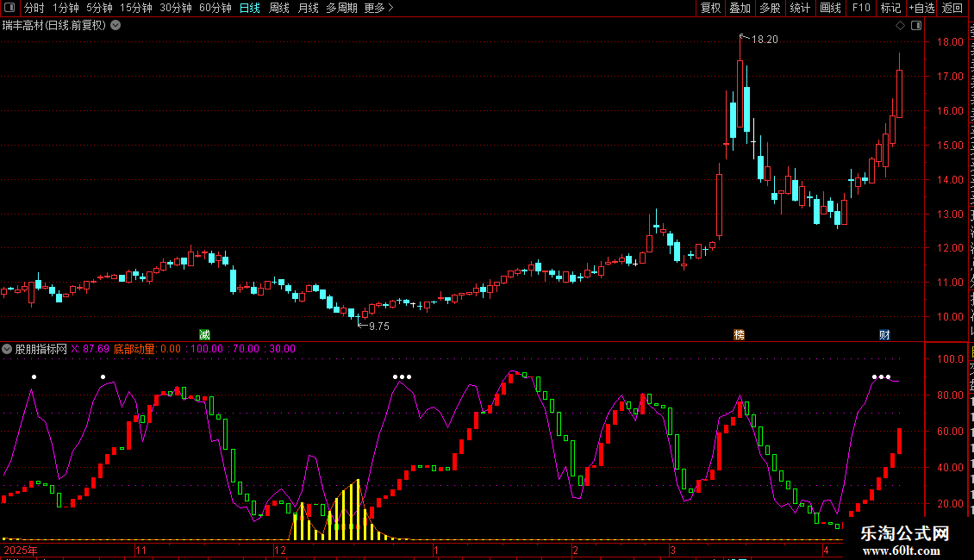Click the 2025年 date axis label

21,550
